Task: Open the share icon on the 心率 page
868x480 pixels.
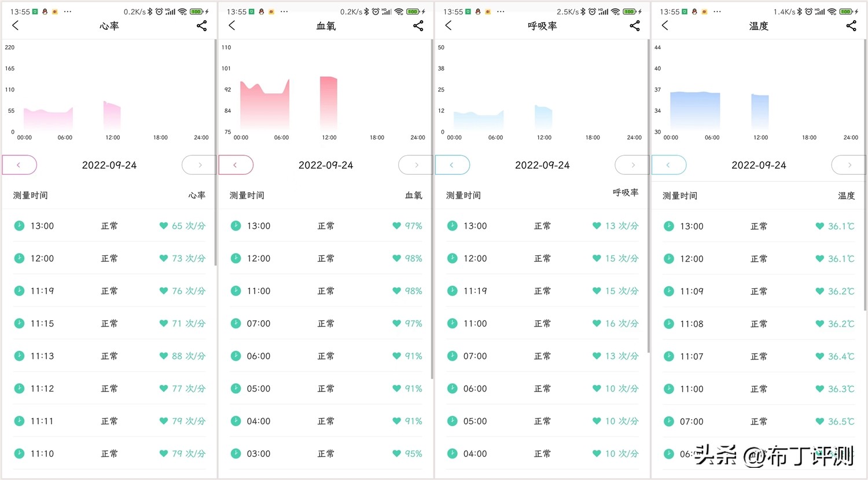Action: [x=201, y=25]
